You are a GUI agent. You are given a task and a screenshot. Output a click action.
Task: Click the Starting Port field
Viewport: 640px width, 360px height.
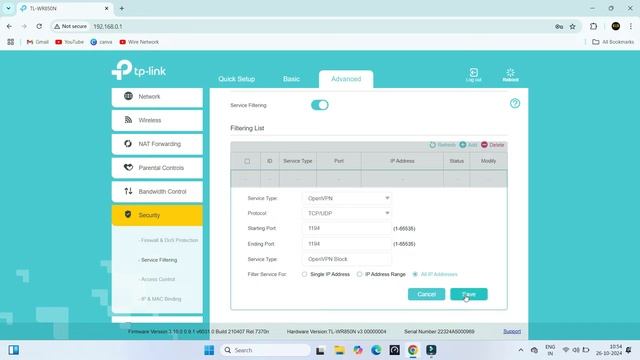(x=347, y=229)
